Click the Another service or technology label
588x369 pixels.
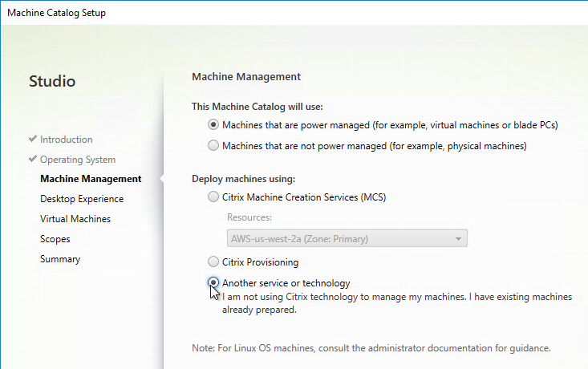286,283
